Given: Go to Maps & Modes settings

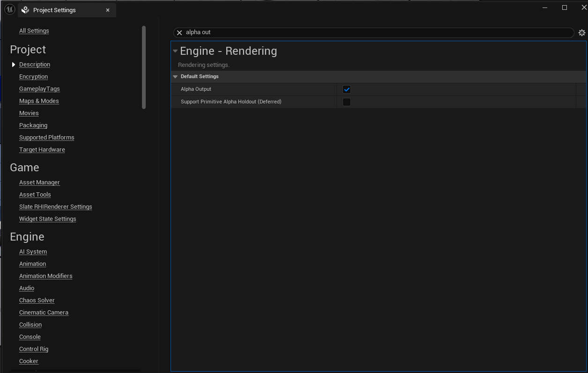Looking at the screenshot, I should tap(39, 101).
